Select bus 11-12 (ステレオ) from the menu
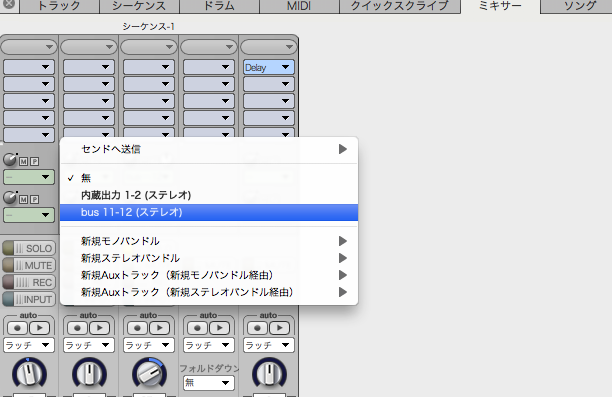 209,212
